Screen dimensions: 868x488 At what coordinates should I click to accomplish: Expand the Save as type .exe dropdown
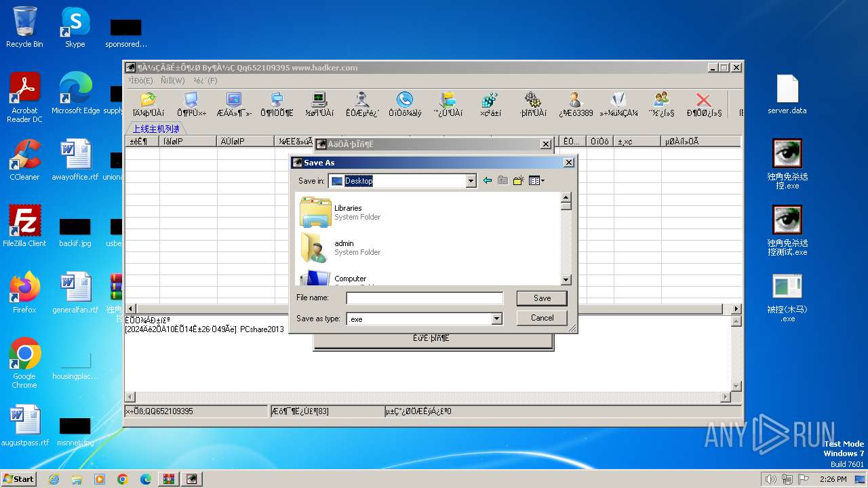[x=496, y=319]
